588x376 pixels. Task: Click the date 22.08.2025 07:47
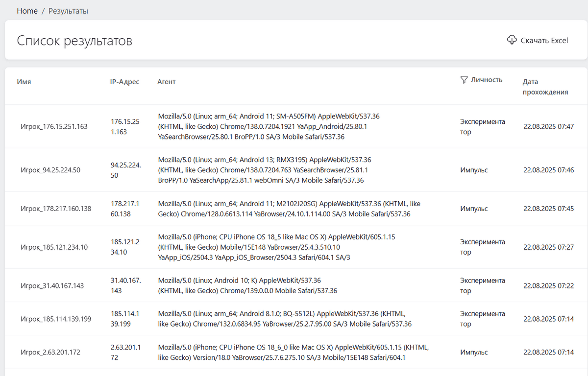point(548,126)
